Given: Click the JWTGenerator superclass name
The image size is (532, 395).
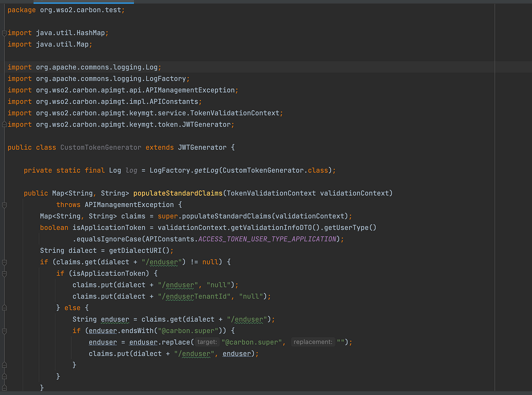Looking at the screenshot, I should 202,147.
